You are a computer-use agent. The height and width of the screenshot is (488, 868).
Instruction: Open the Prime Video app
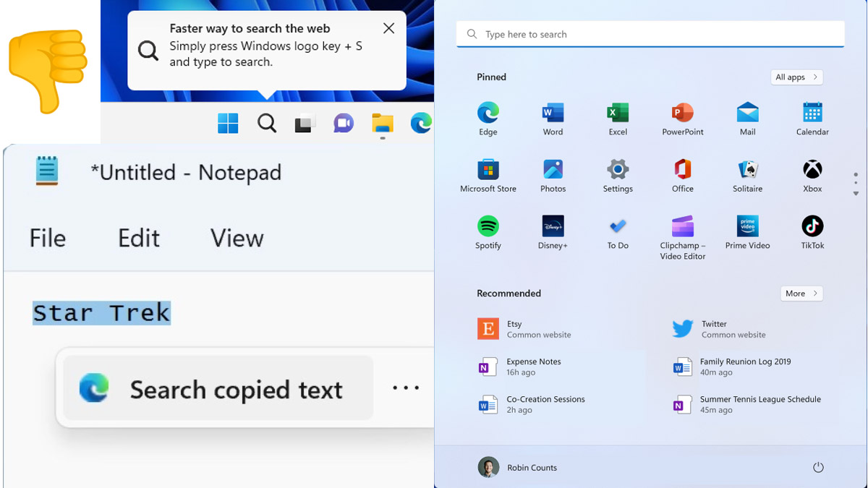(747, 232)
